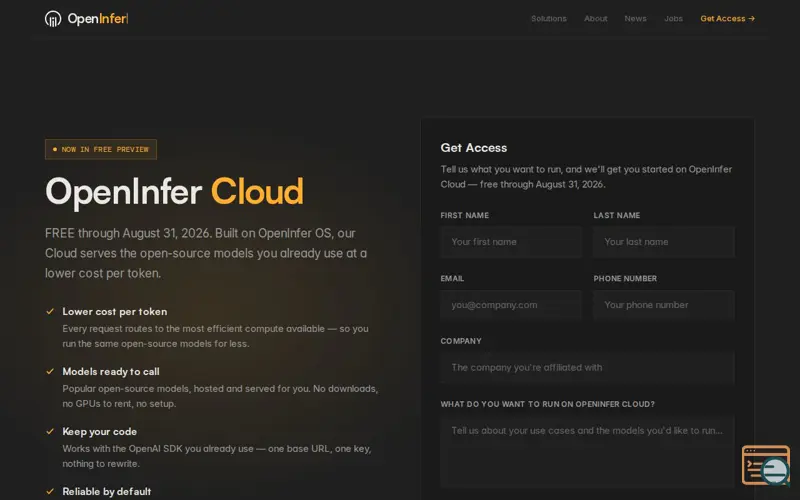
Task: Click the checkmark beside Reliable by default
Action: coord(50,491)
